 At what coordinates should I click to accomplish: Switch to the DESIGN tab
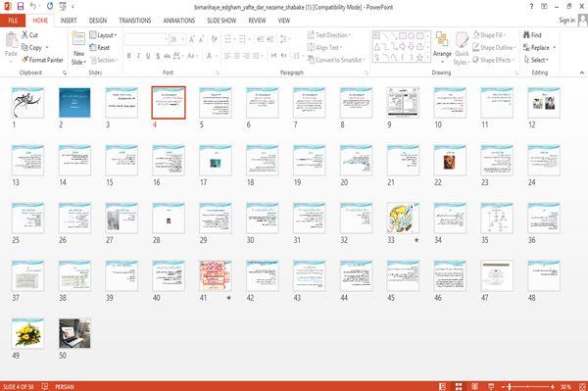point(98,21)
